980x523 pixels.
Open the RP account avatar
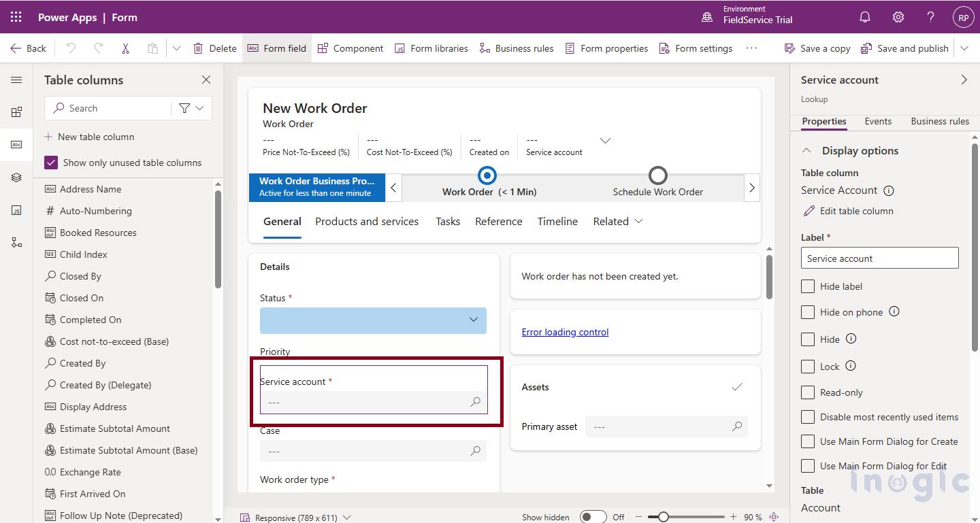click(963, 18)
